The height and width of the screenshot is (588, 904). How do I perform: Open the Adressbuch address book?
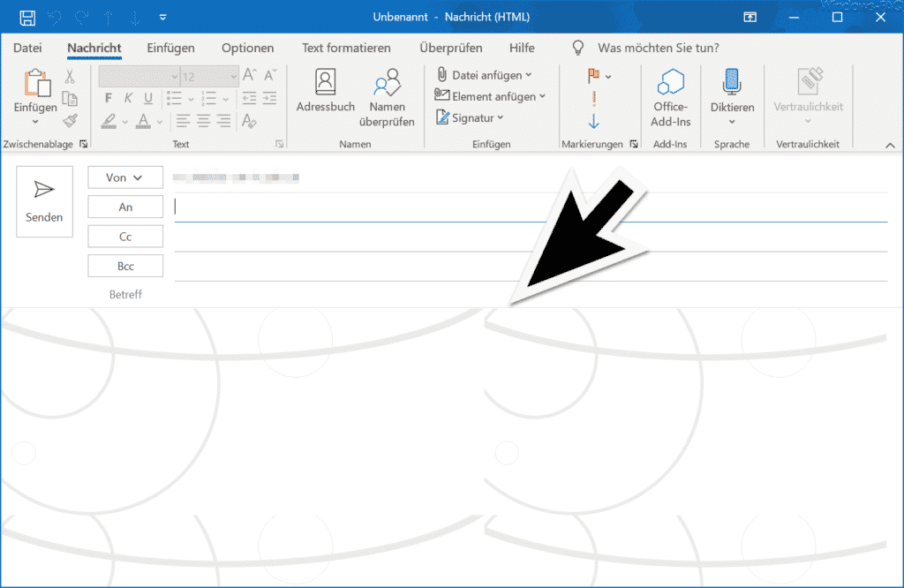tap(325, 90)
